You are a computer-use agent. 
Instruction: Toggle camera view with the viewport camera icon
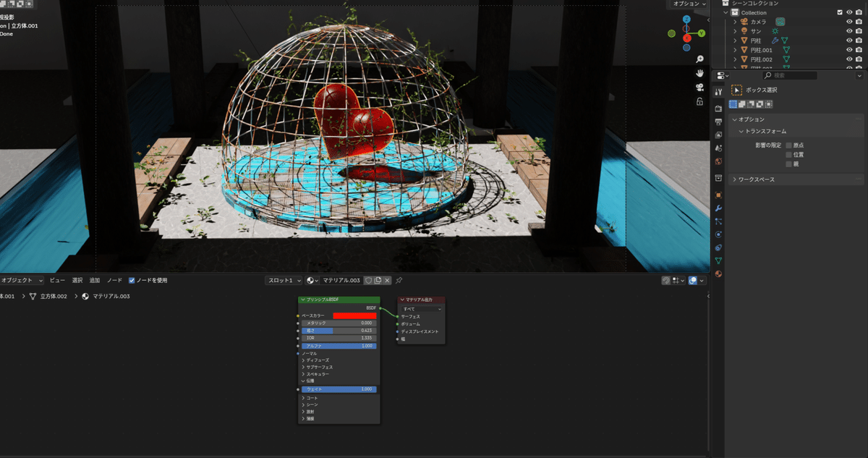click(x=699, y=88)
